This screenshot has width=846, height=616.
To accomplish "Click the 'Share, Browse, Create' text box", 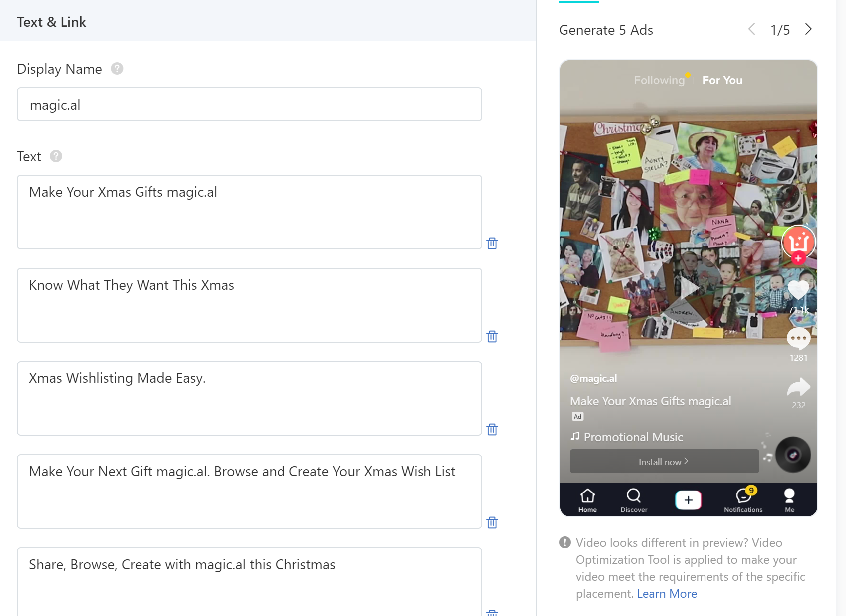I will (x=250, y=582).
